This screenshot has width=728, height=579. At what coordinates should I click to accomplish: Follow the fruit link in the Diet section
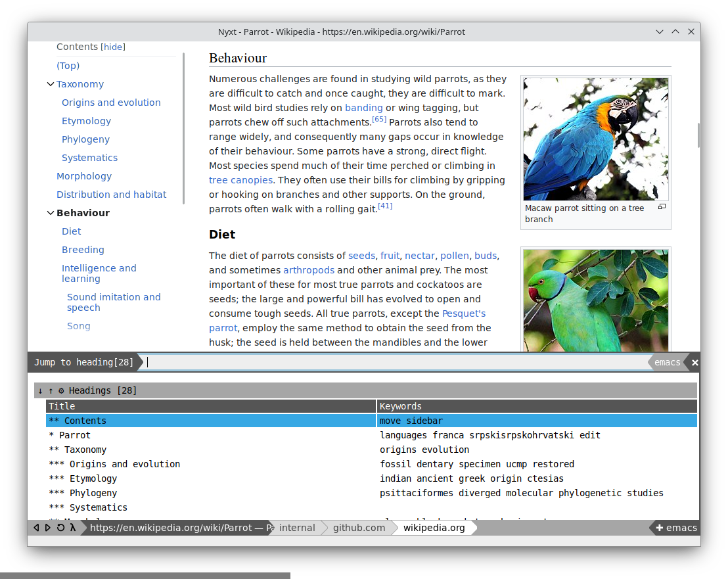coord(390,256)
